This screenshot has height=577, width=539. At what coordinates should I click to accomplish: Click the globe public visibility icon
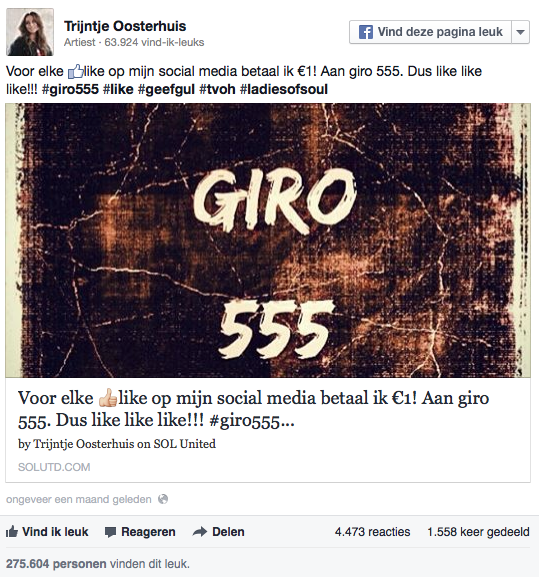tap(163, 499)
